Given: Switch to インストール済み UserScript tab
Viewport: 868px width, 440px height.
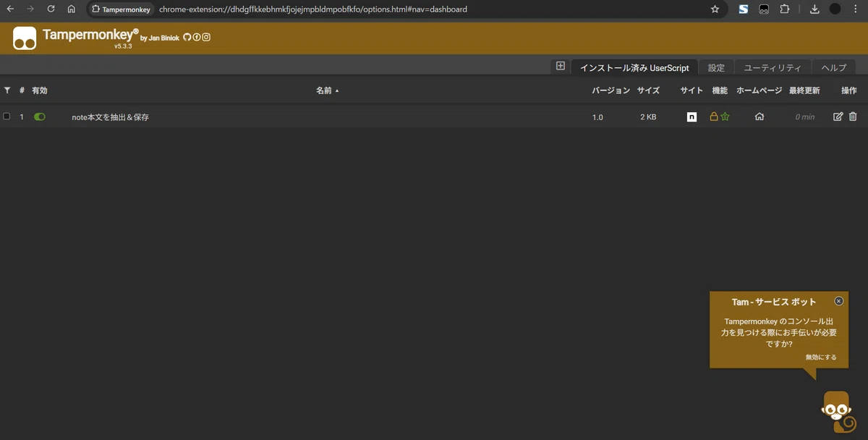Looking at the screenshot, I should (634, 67).
